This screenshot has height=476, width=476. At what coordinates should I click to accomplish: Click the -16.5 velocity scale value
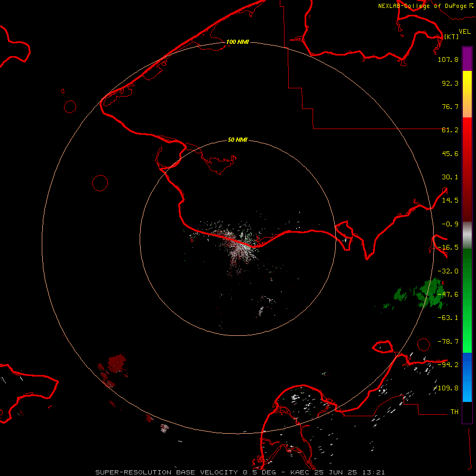click(448, 248)
